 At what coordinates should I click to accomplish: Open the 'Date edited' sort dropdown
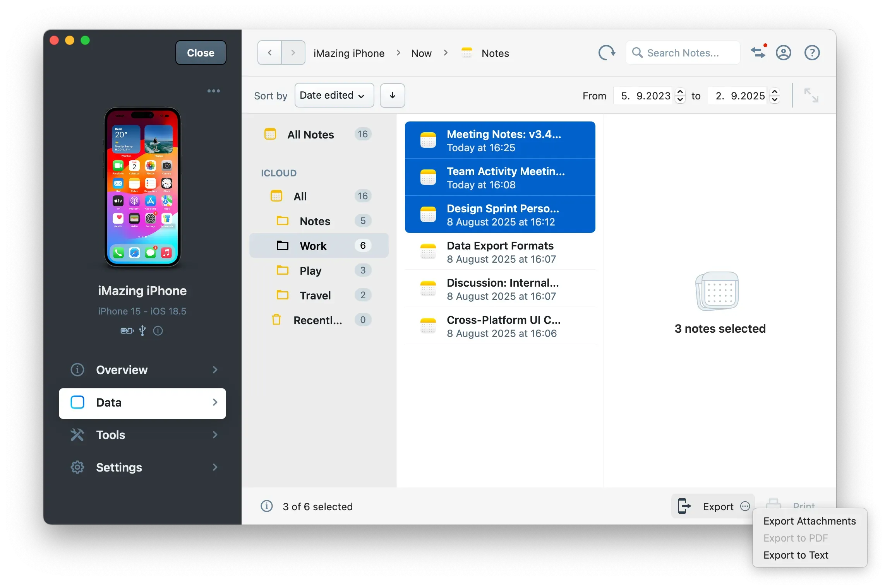coord(334,95)
